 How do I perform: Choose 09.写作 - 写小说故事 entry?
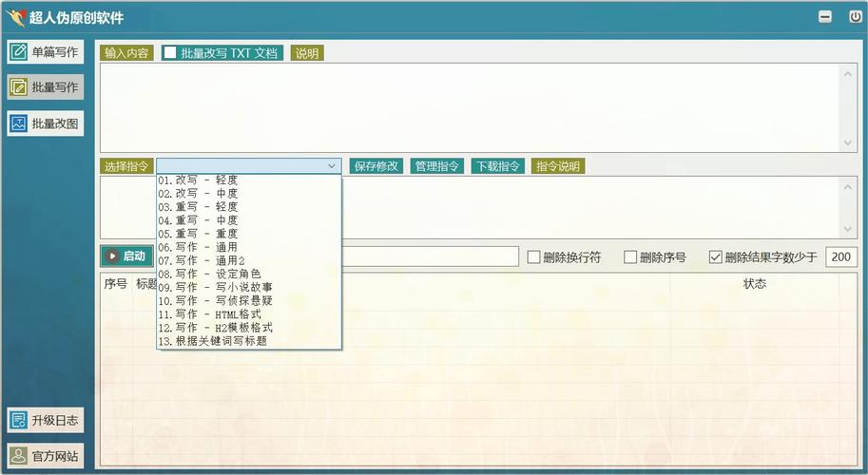(x=249, y=287)
